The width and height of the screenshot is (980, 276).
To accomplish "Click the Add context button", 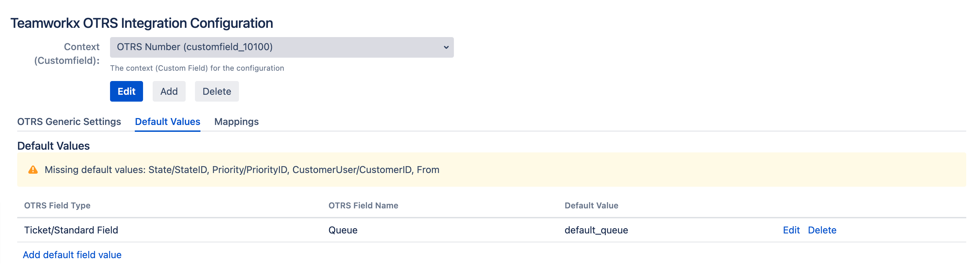I will 169,91.
